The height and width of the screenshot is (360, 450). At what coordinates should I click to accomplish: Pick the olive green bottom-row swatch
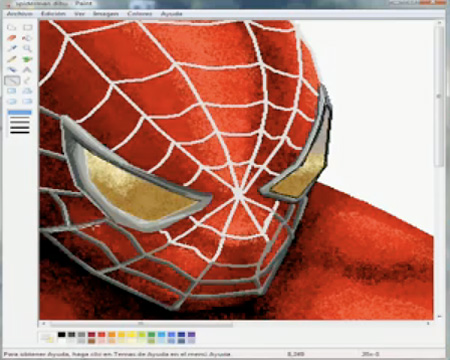[152, 341]
